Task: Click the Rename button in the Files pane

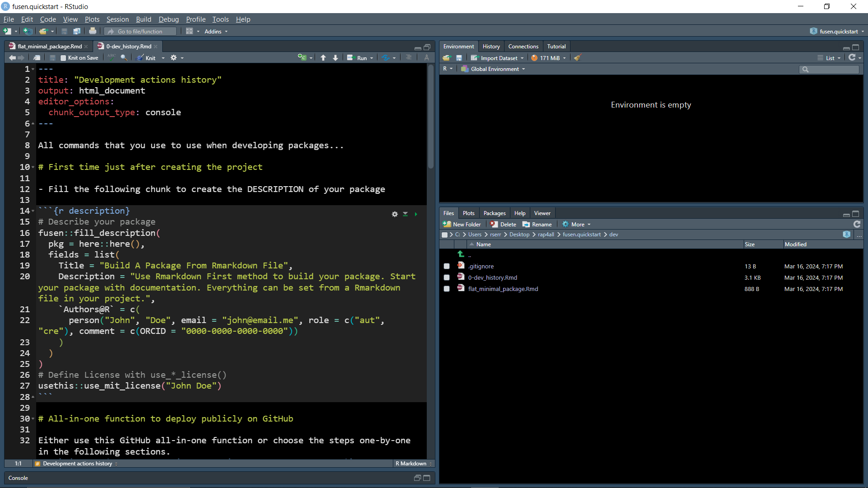Action: pos(537,225)
